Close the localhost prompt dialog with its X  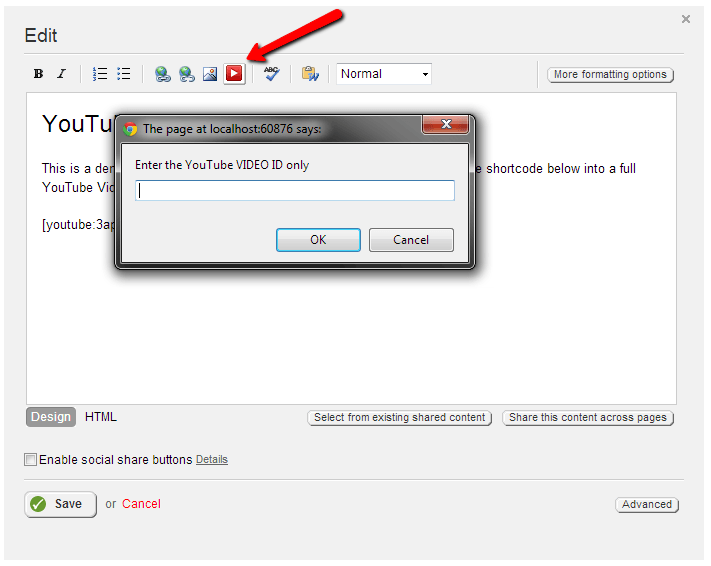445,124
